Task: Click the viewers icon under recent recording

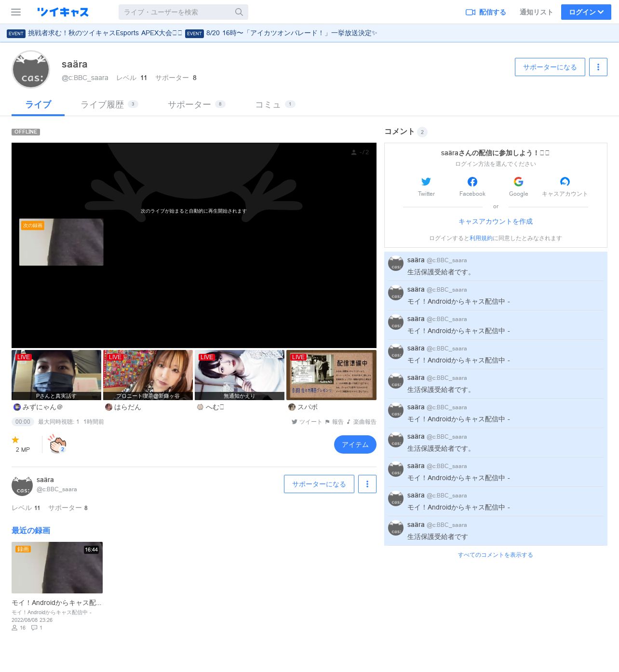Action: click(x=14, y=628)
